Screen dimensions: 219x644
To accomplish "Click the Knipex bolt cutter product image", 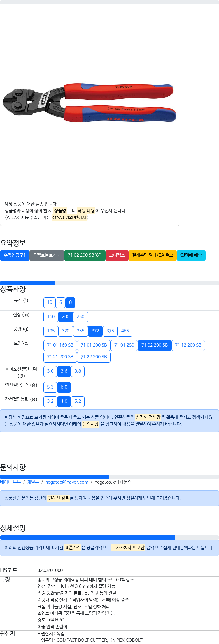I will tap(90, 103).
